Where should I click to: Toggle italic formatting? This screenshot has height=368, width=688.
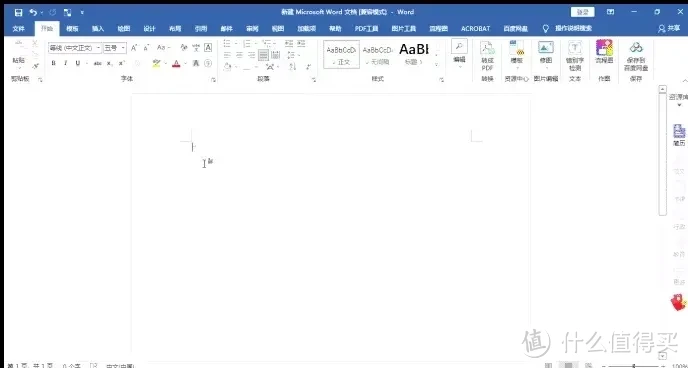click(65, 63)
